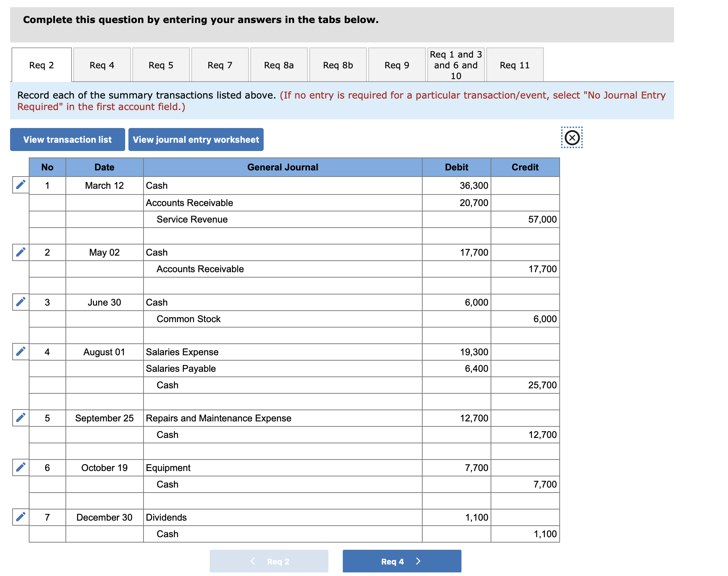Select the Req 9 tab
This screenshot has width=728, height=576.
tap(396, 65)
